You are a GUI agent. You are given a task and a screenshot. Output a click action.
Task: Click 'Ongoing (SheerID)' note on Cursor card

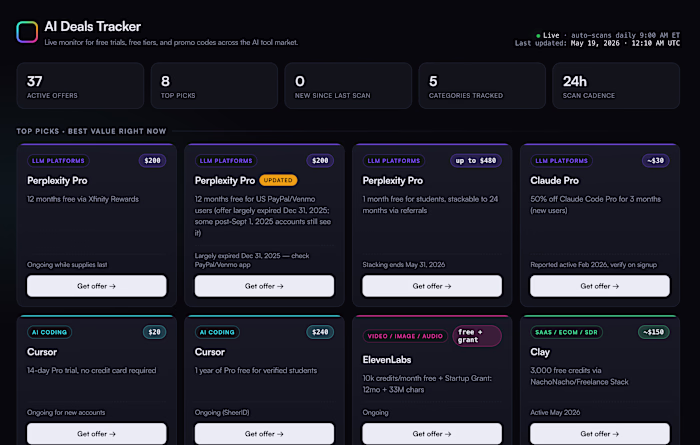tap(222, 412)
